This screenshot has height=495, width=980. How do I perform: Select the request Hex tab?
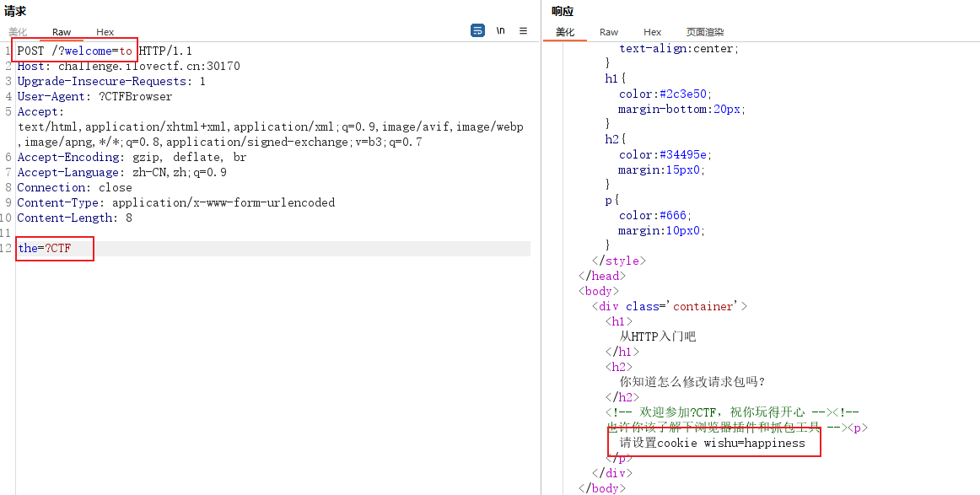coord(105,32)
